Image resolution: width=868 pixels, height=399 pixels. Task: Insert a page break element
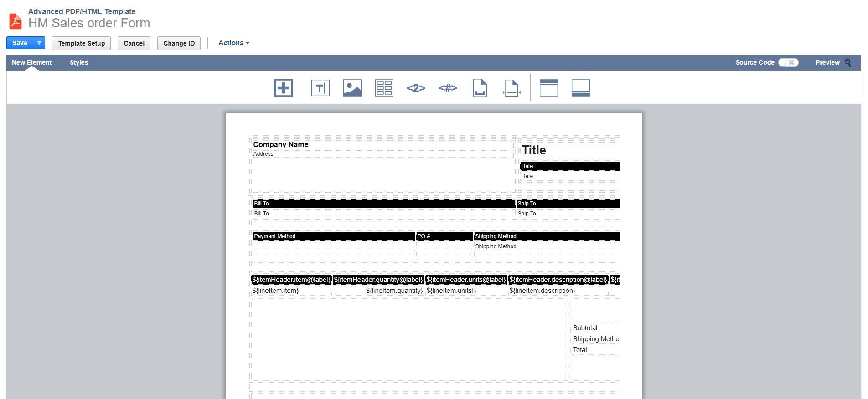click(480, 88)
